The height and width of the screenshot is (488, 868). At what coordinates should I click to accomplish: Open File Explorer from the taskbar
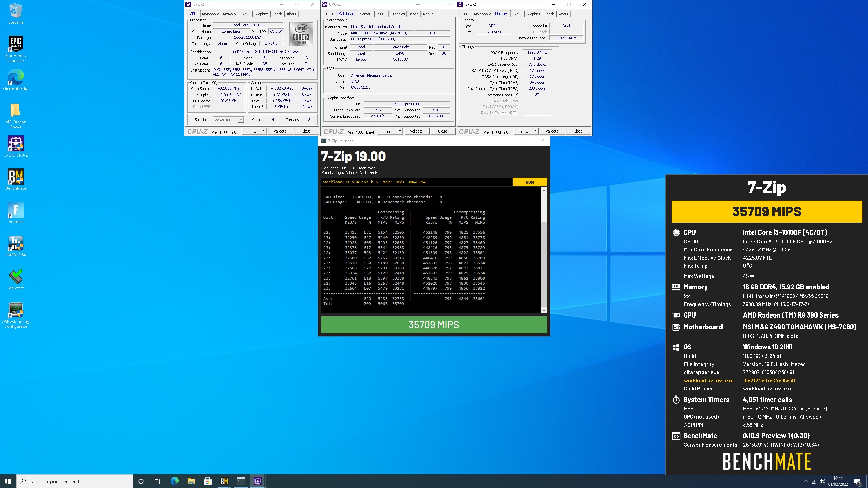point(191,481)
